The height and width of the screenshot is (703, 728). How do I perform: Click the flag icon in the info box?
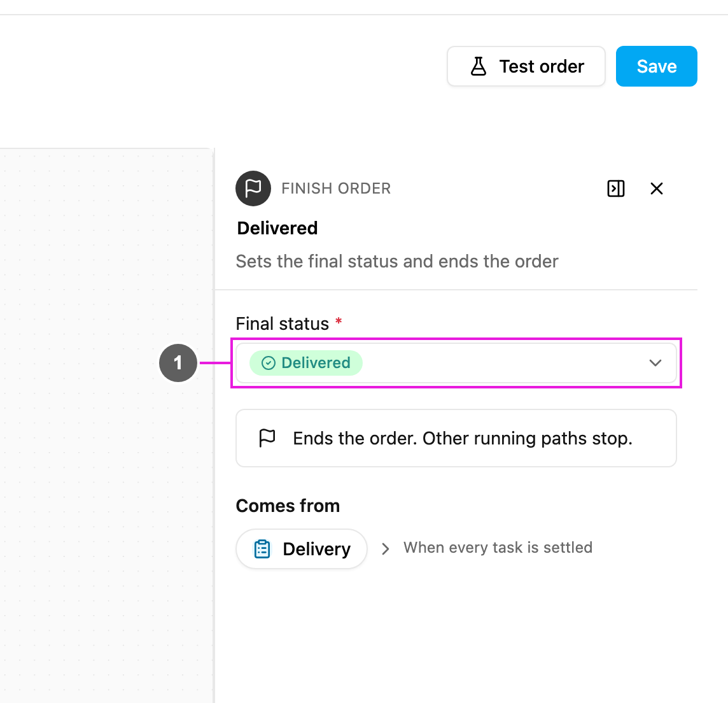(267, 438)
